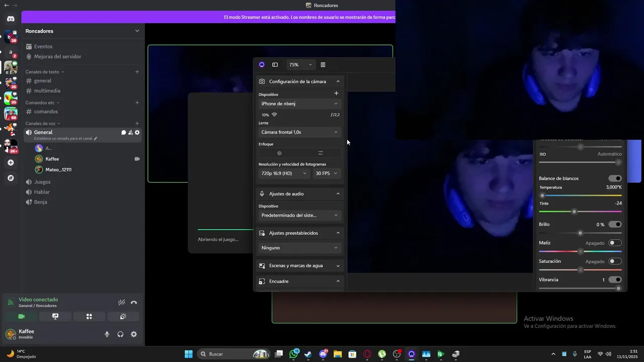Enable the Saturación switch
The height and width of the screenshot is (362, 644).
point(615,261)
